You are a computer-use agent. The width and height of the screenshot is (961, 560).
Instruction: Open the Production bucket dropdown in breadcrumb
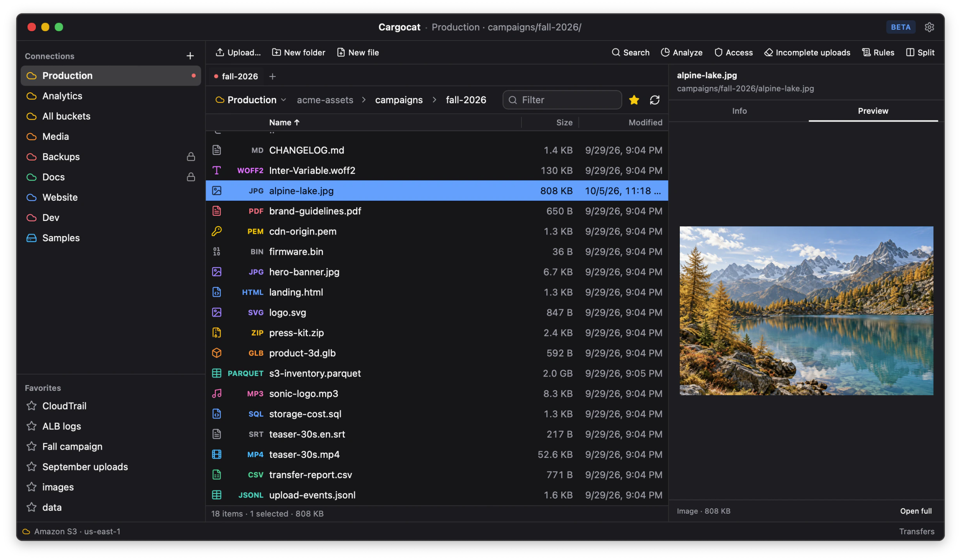pyautogui.click(x=251, y=100)
